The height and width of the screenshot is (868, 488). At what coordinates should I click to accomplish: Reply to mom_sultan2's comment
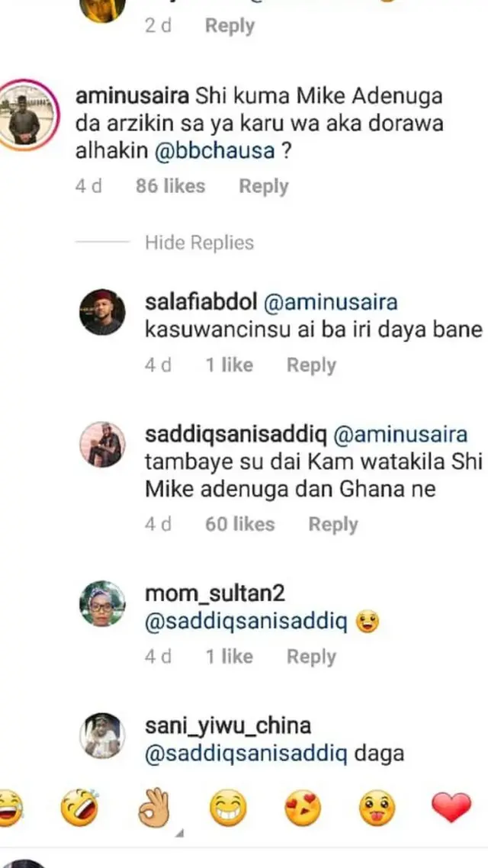[x=311, y=657]
